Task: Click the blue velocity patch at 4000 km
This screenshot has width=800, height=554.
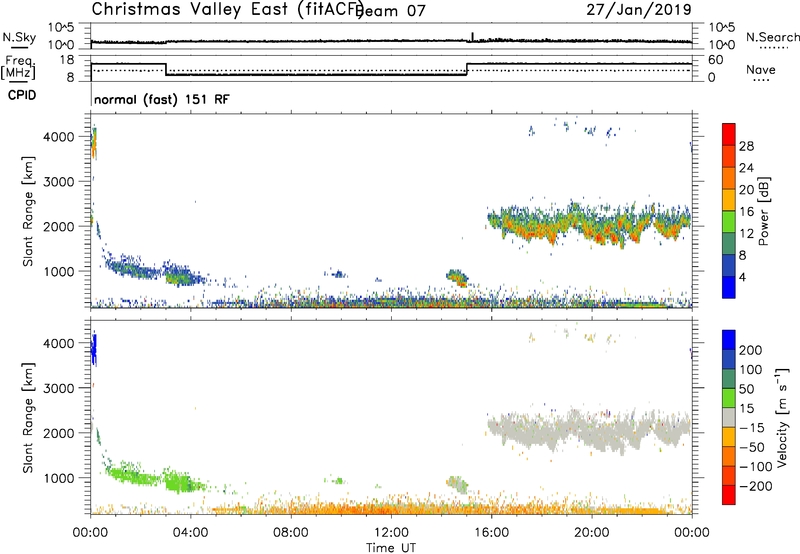Action: (x=93, y=348)
